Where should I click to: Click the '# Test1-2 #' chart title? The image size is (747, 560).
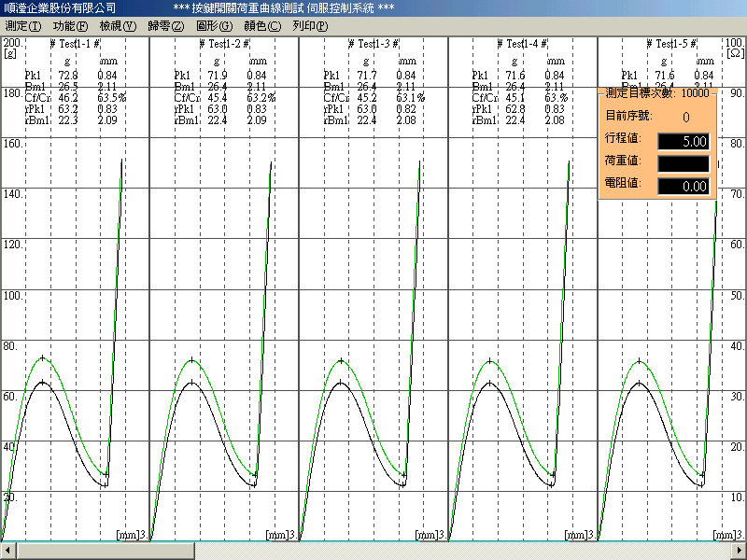(224, 44)
